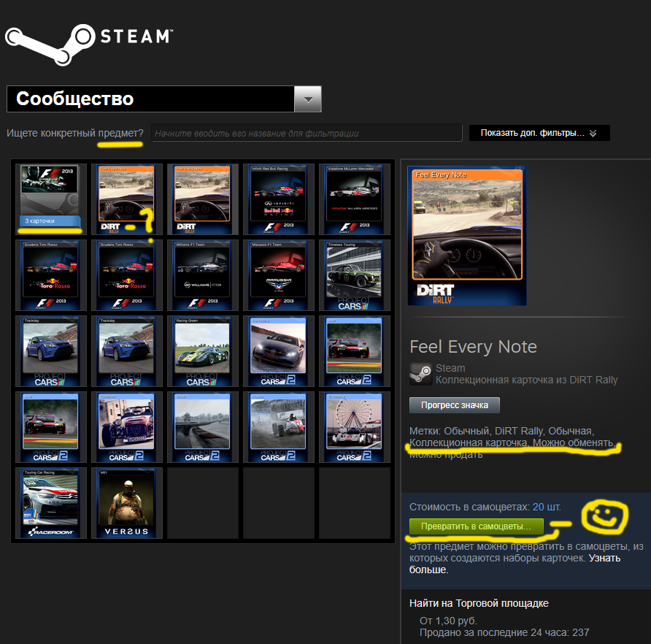The width and height of the screenshot is (651, 644).
Task: Choose the Endurance card with the Ferris wheel
Action: 354,426
